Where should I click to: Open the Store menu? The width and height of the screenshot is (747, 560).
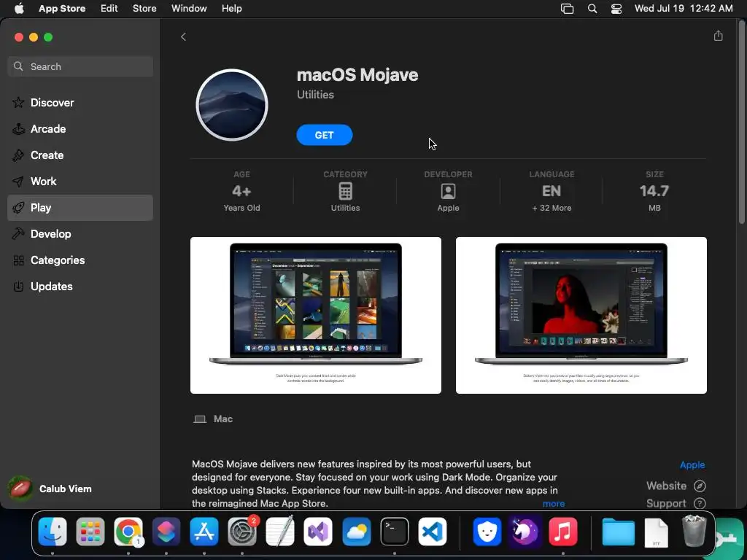pyautogui.click(x=144, y=8)
